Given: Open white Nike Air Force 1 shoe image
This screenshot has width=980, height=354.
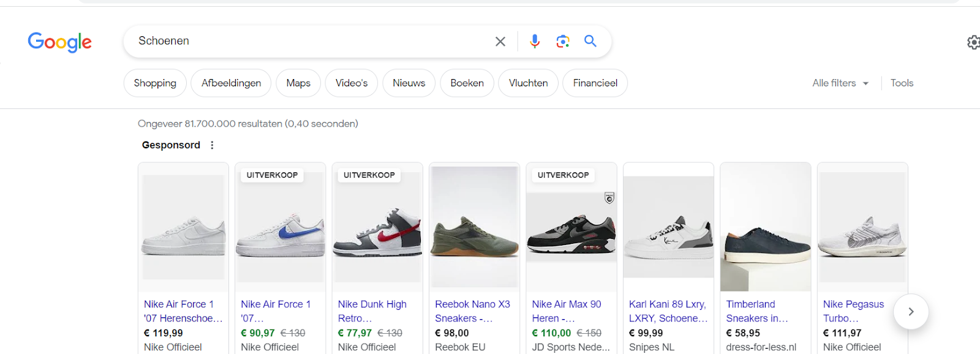Looking at the screenshot, I should [x=183, y=227].
